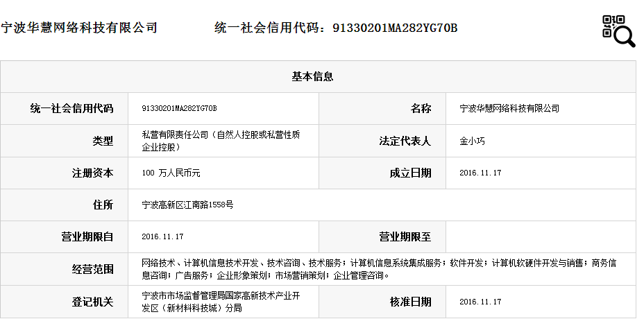Select the 住所 label
The image size is (644, 328).
[103, 205]
